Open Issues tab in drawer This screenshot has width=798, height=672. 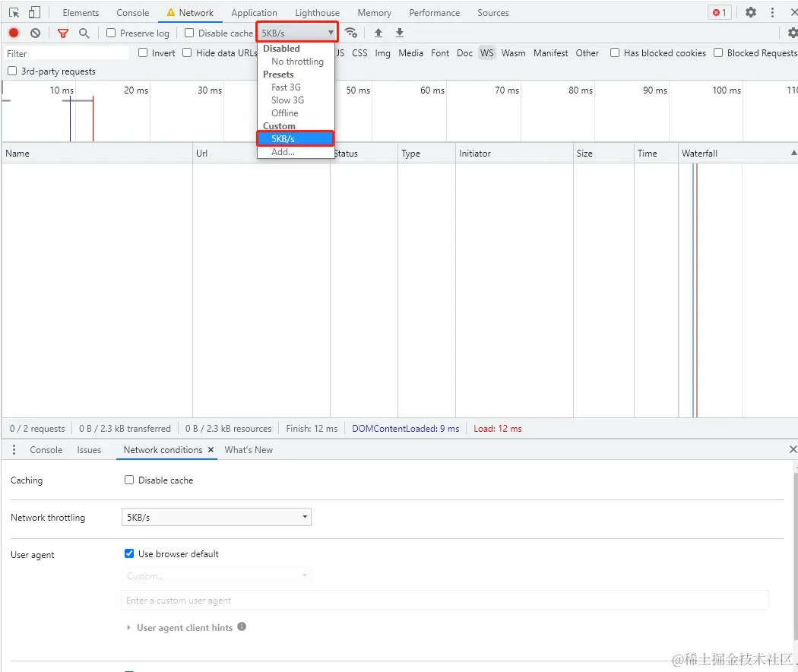[89, 449]
